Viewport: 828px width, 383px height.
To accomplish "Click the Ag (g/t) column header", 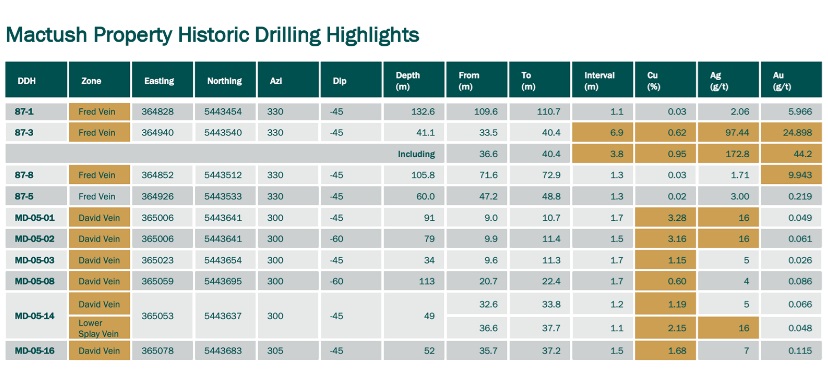I will click(728, 80).
